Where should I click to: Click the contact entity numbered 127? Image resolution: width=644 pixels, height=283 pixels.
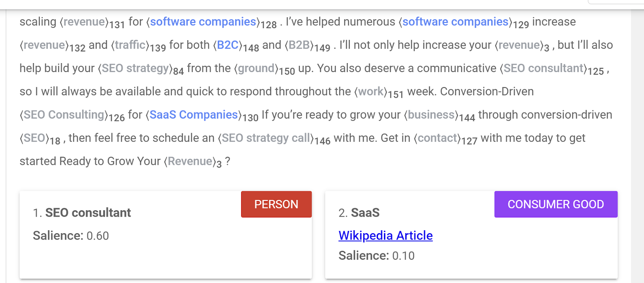click(x=437, y=138)
